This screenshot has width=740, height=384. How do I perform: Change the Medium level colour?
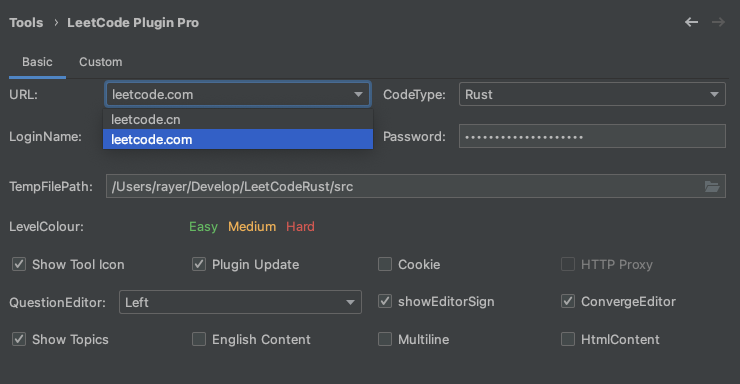coord(252,226)
